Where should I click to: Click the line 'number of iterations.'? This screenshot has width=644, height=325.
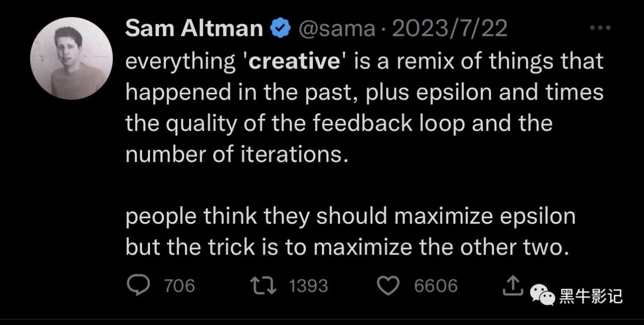pos(237,154)
